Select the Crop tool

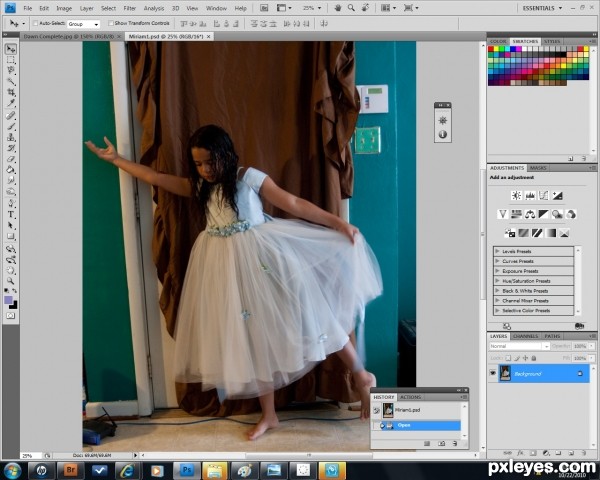tap(11, 92)
